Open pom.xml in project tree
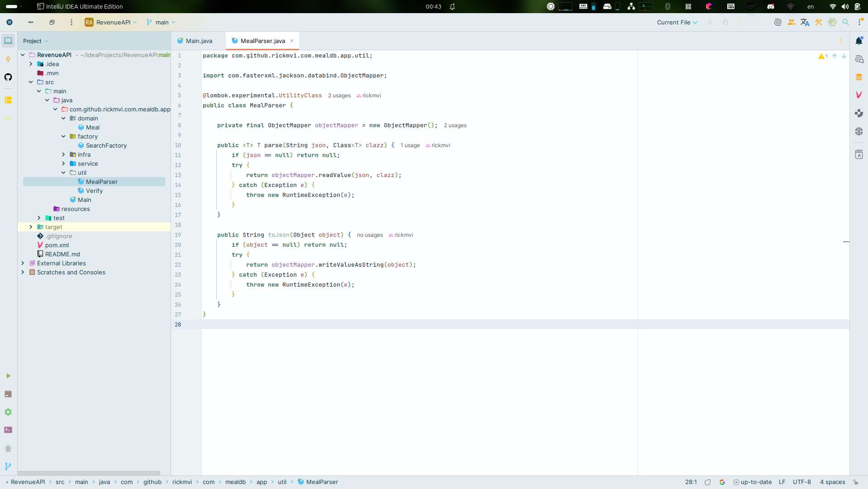Viewport: 868px width, 489px height. click(57, 245)
